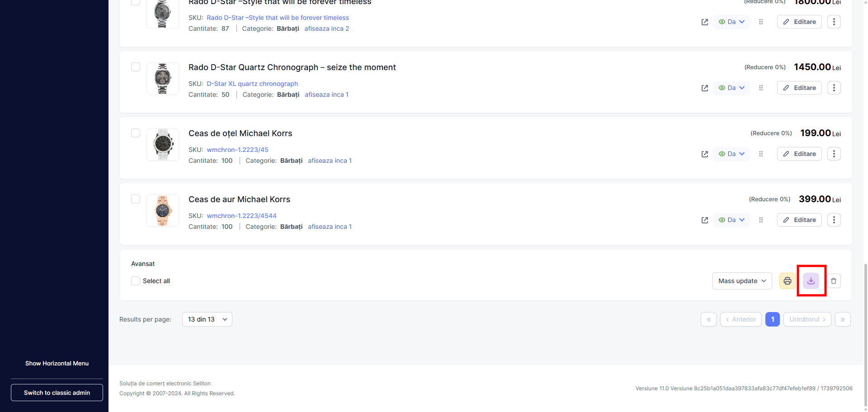Screen dimensions: 868x412
Task: Click Ceas de oțel Michael Korrs watch thumbnail
Action: [163, 145]
